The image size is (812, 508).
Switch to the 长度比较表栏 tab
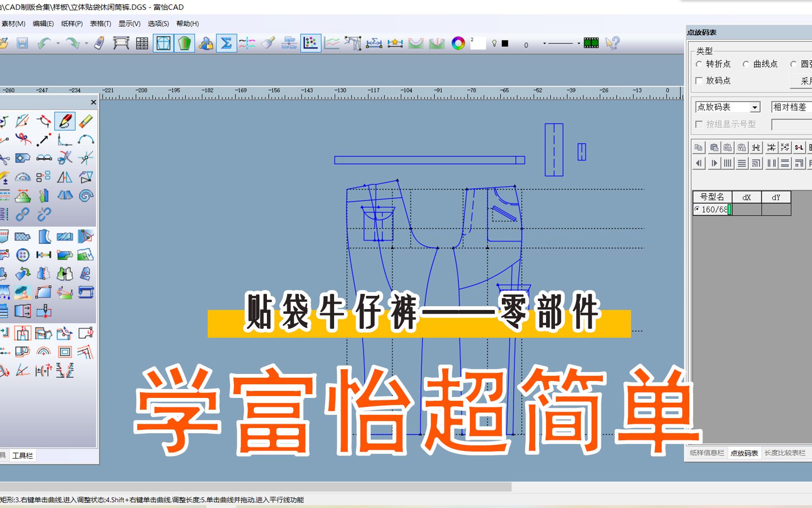pyautogui.click(x=785, y=453)
